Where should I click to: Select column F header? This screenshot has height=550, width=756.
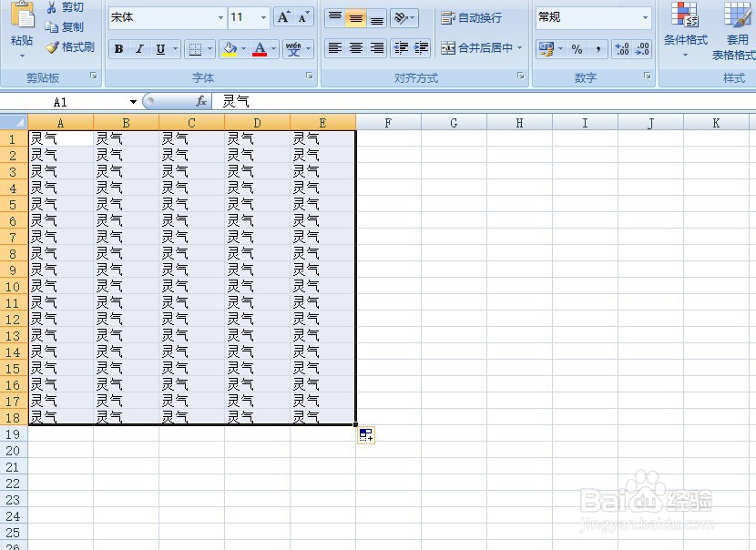388,123
